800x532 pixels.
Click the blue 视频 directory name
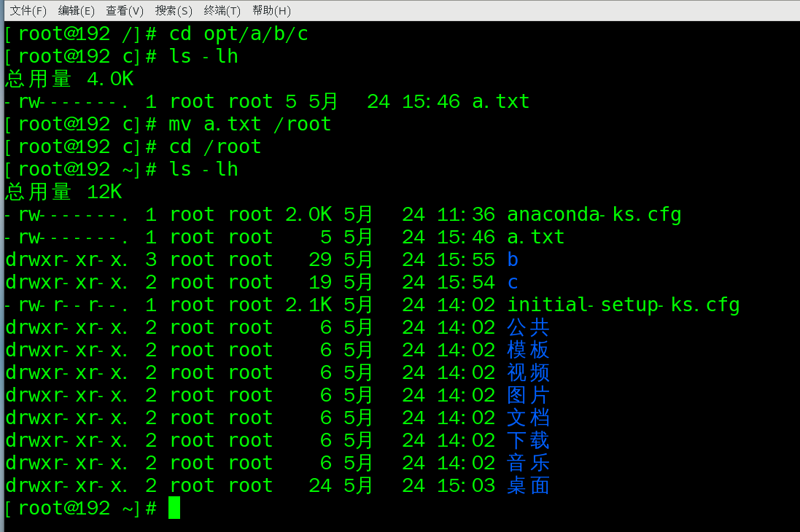(x=528, y=372)
